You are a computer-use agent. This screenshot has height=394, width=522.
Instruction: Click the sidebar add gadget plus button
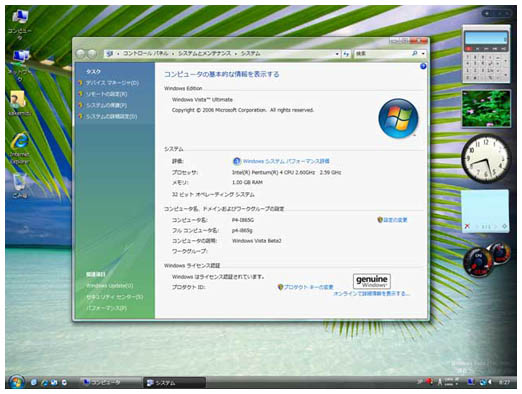(487, 13)
